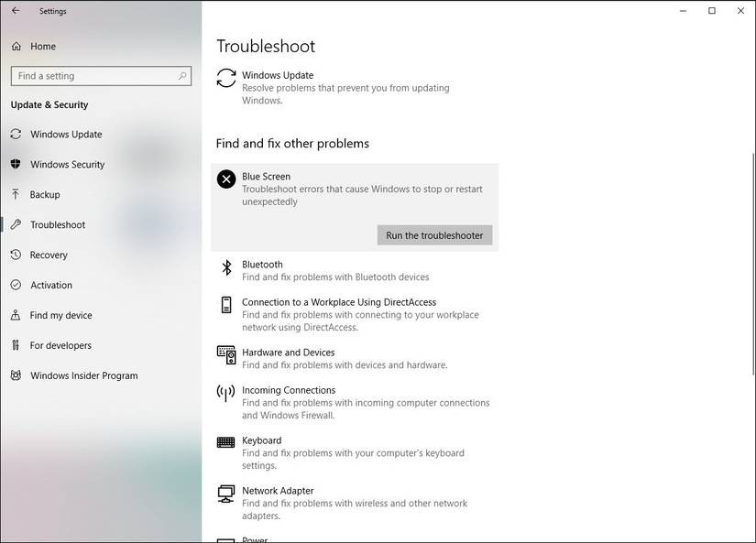Go to the Recovery settings page
The width and height of the screenshot is (756, 543).
pos(49,255)
